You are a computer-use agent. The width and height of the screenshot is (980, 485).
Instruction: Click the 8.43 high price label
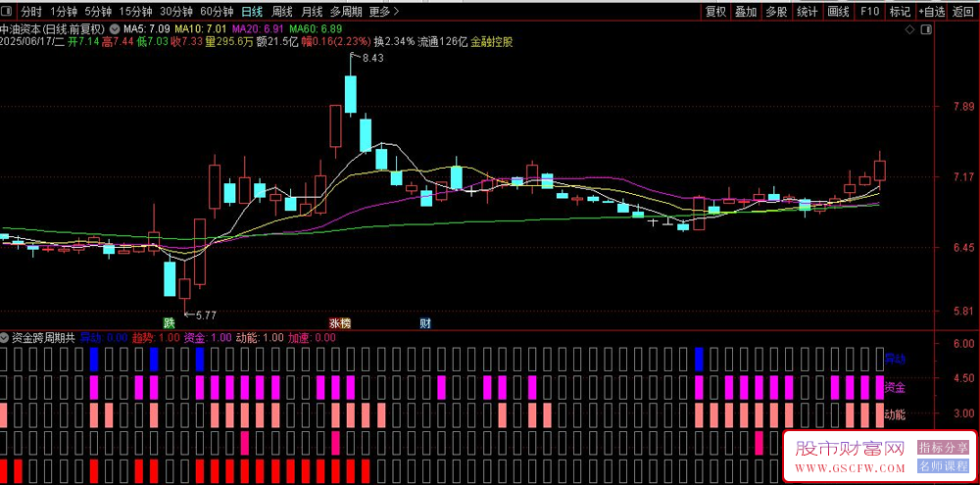point(372,58)
